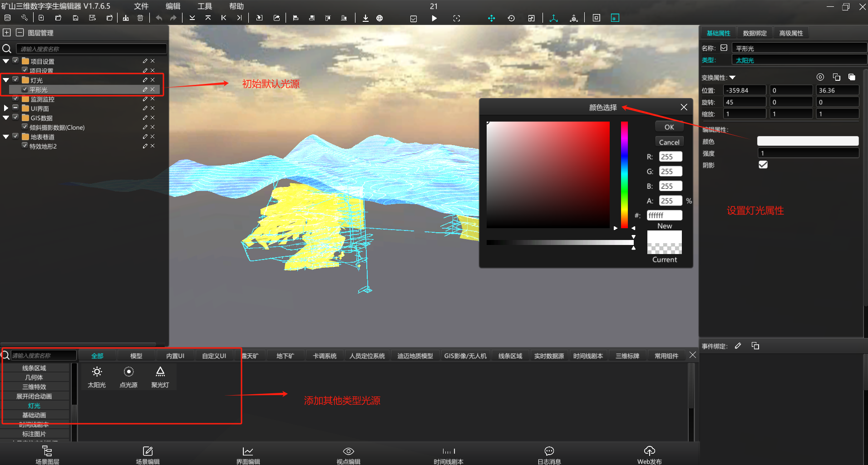The height and width of the screenshot is (465, 868).
Task: Select the rotate tool
Action: point(511,18)
